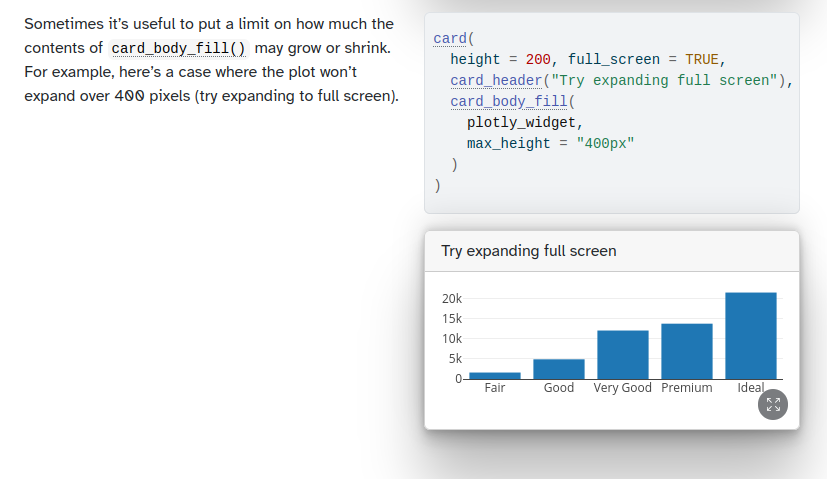Click the 'Very Good' axis label

[622, 388]
